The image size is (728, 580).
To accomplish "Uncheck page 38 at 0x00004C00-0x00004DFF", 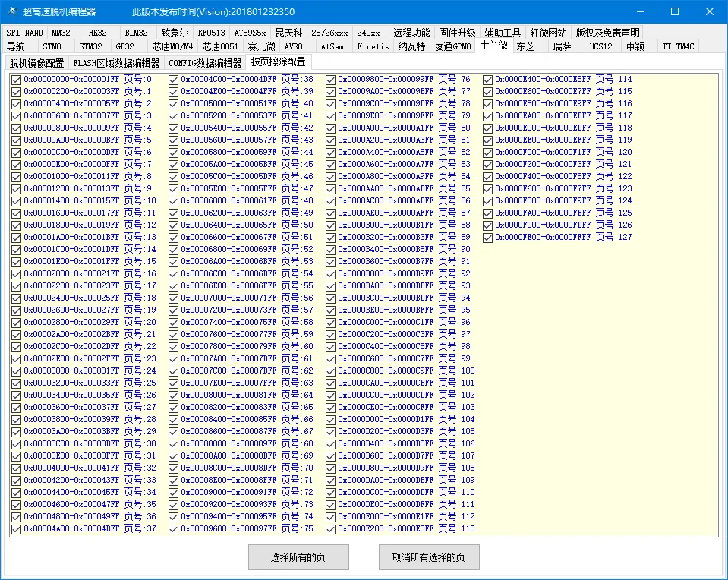I will click(x=174, y=80).
